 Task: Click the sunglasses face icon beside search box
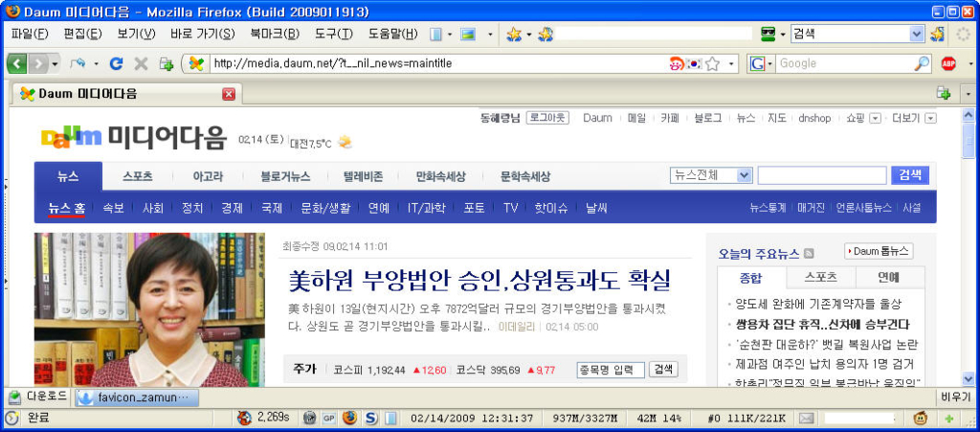(768, 34)
